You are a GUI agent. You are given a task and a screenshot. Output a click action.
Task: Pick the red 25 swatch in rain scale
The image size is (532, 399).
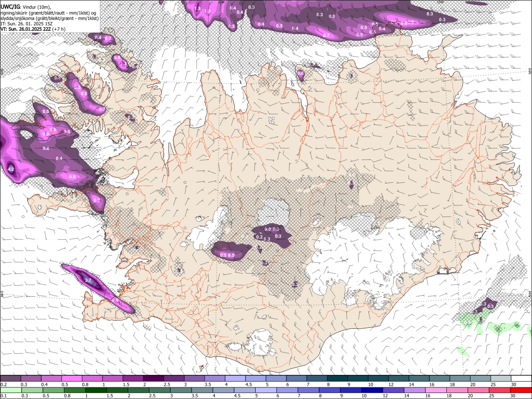point(500,390)
